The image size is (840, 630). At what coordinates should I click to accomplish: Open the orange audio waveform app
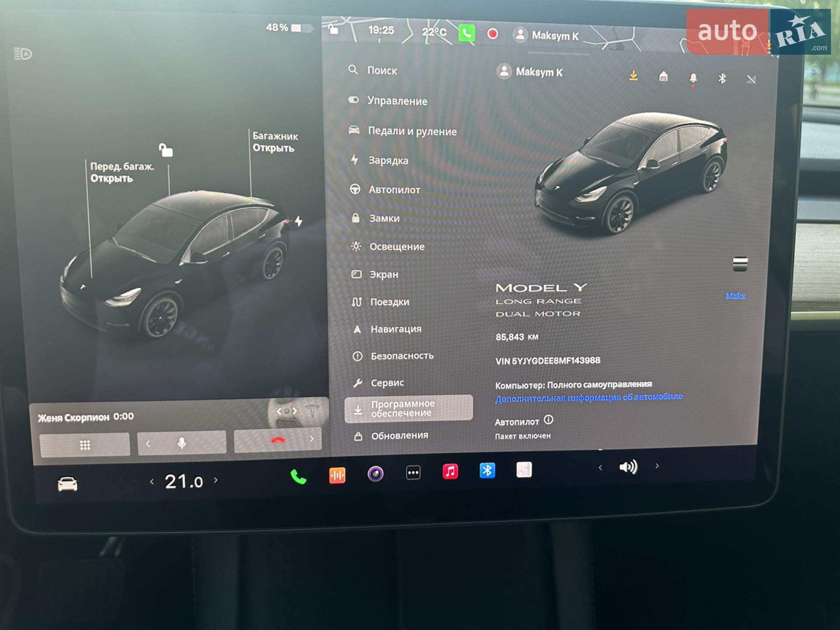(337, 475)
